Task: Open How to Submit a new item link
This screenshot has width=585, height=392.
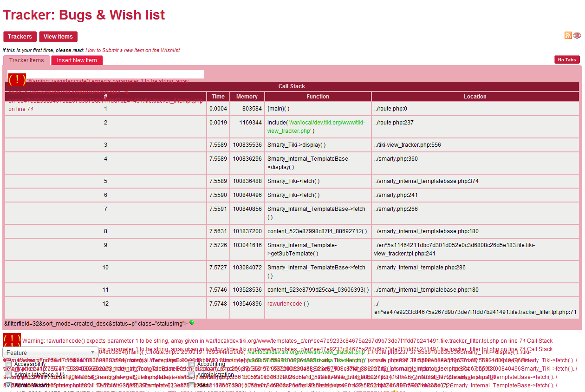Action: (132, 50)
